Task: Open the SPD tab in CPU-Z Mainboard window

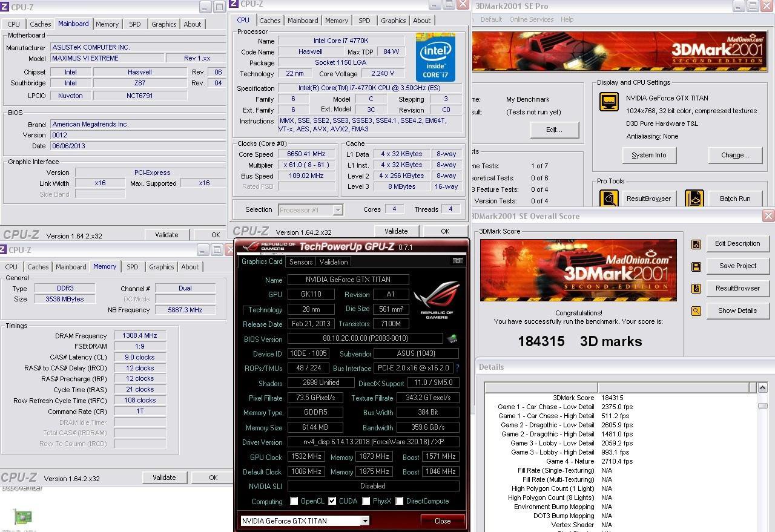Action: 135,24
